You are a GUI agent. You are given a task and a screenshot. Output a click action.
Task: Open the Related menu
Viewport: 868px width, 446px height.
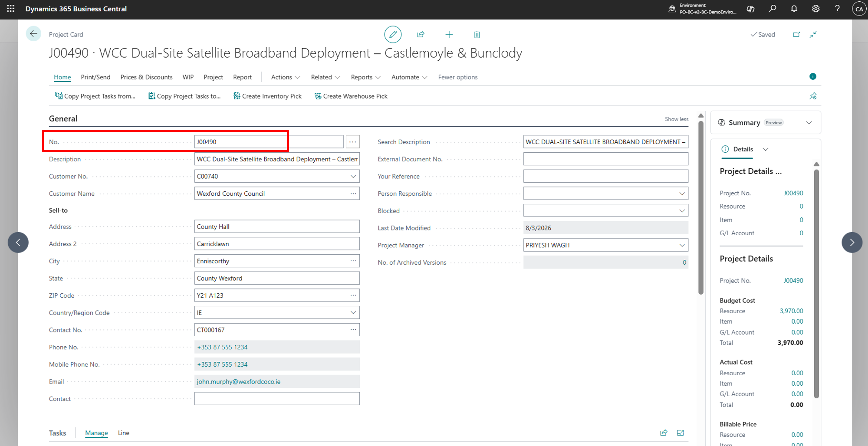pos(325,77)
